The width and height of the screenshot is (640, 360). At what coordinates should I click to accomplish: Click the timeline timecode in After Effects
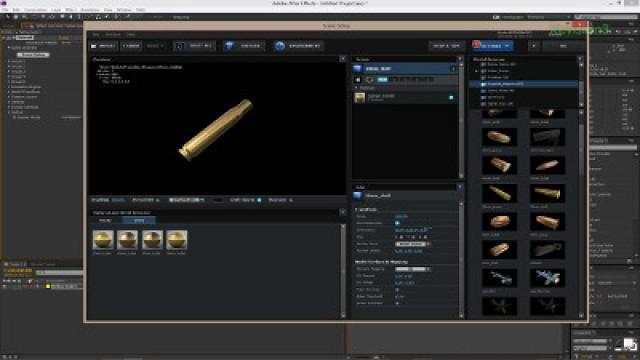pyautogui.click(x=18, y=271)
